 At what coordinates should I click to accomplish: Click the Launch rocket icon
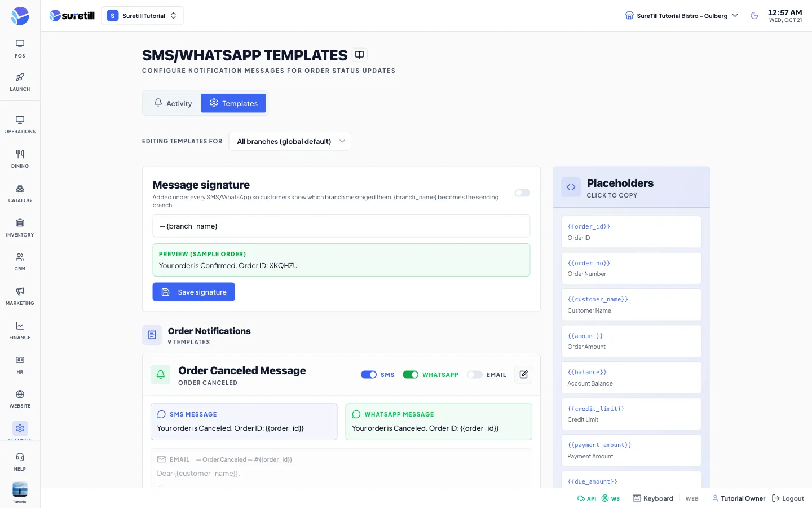(x=20, y=82)
